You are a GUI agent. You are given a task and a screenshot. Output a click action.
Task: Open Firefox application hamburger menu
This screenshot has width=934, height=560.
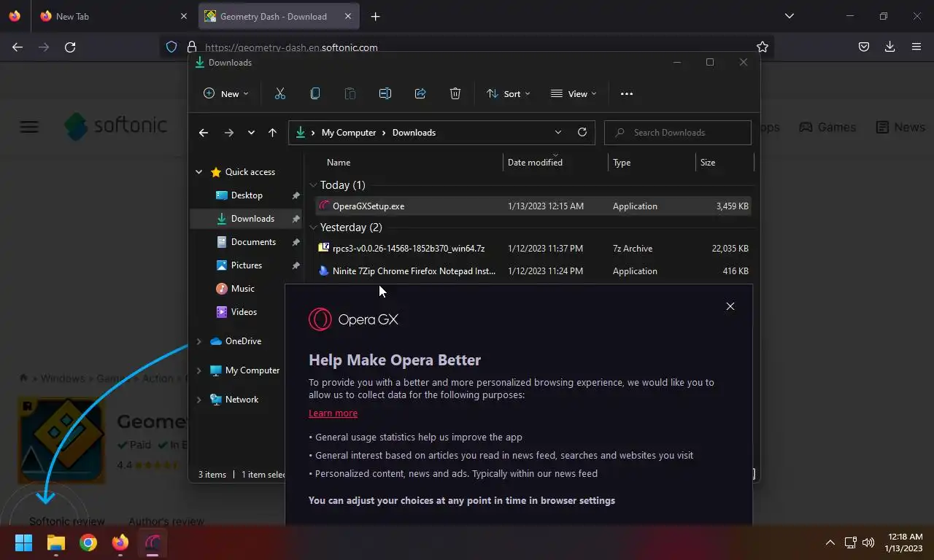(x=916, y=47)
